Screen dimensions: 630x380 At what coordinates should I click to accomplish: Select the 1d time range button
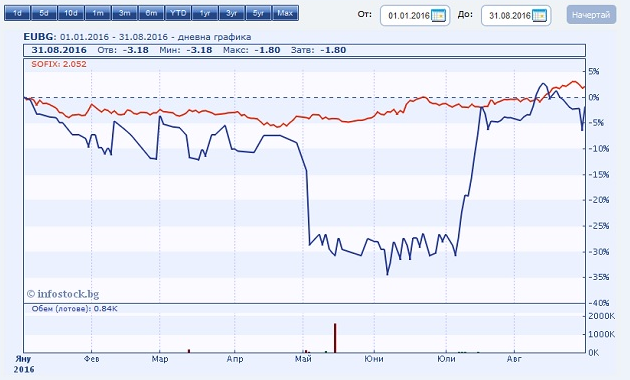point(17,13)
